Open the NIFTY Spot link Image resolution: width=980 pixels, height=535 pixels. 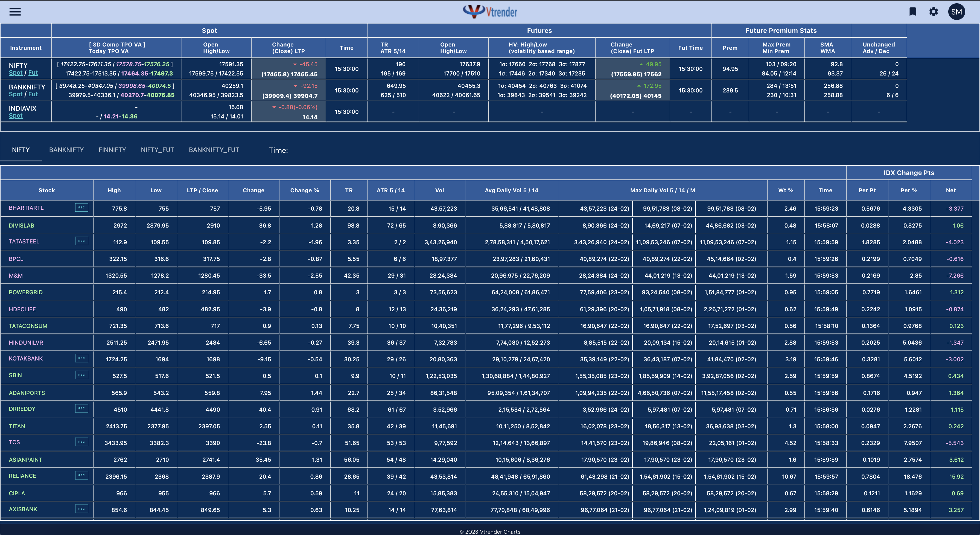tap(16, 73)
